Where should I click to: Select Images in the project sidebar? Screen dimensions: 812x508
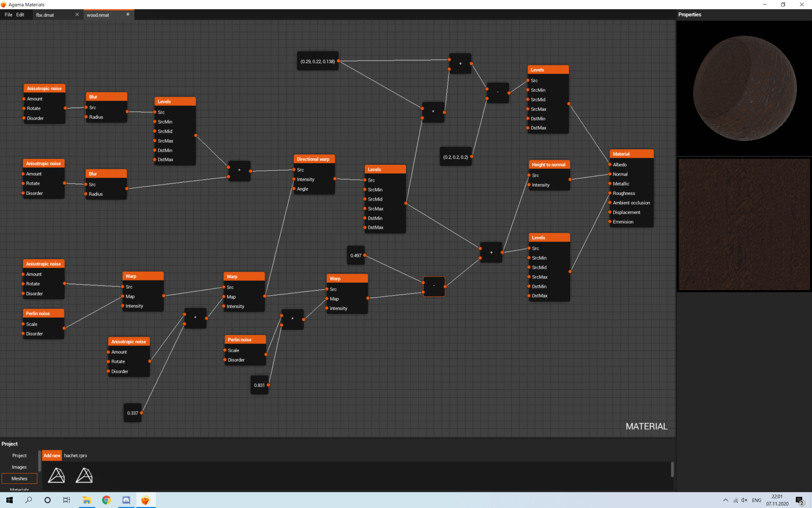(19, 467)
